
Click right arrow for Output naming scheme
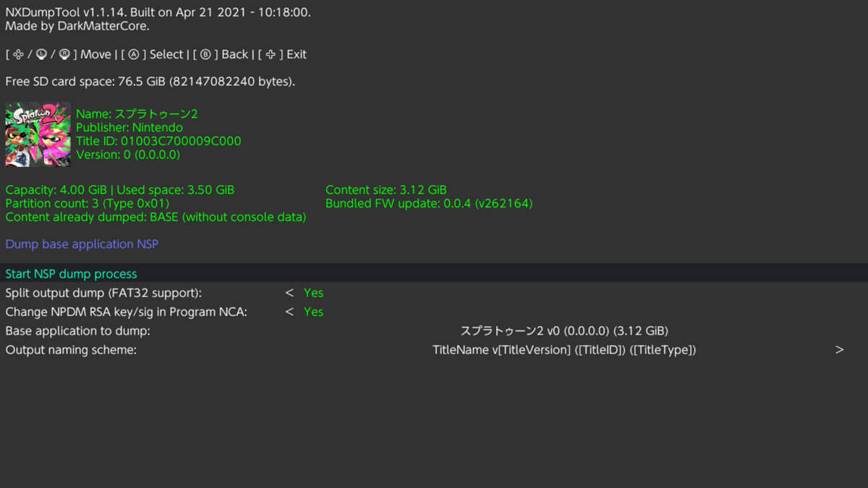(x=839, y=350)
